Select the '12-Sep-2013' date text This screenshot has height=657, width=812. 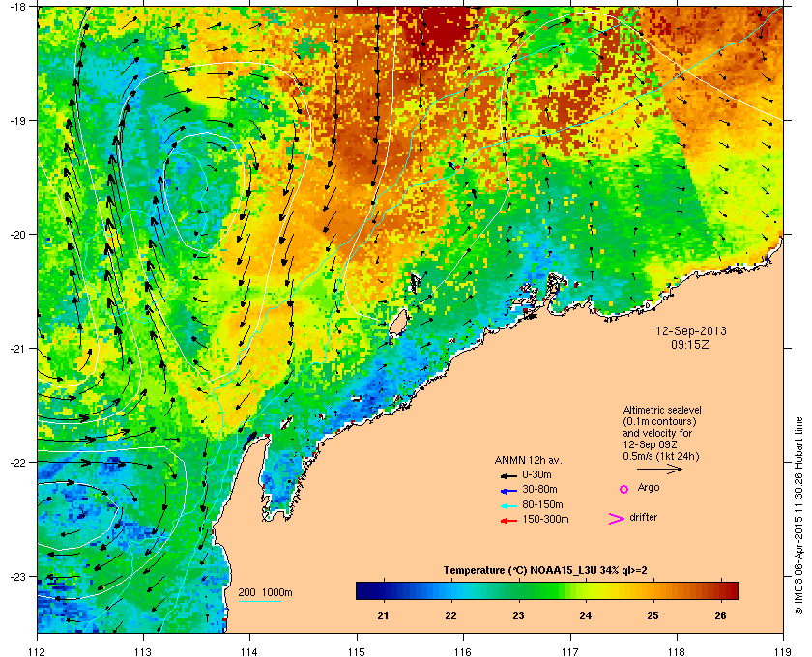(x=691, y=331)
